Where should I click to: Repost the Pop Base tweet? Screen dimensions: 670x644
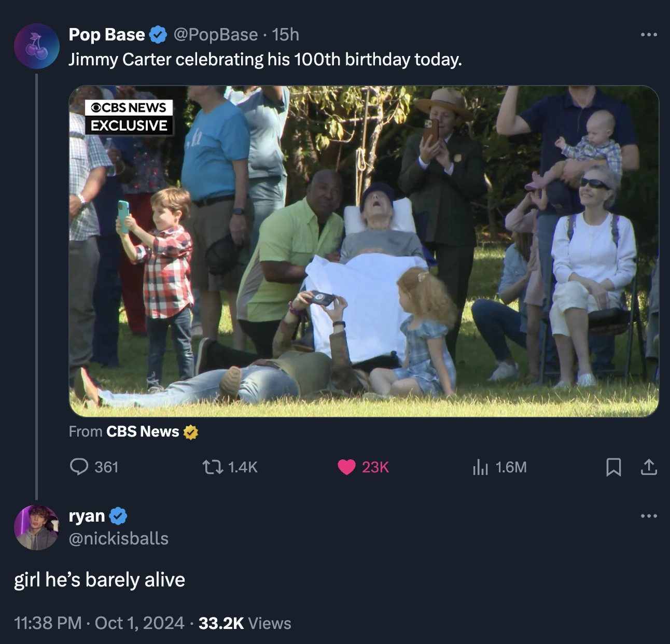[x=213, y=467]
